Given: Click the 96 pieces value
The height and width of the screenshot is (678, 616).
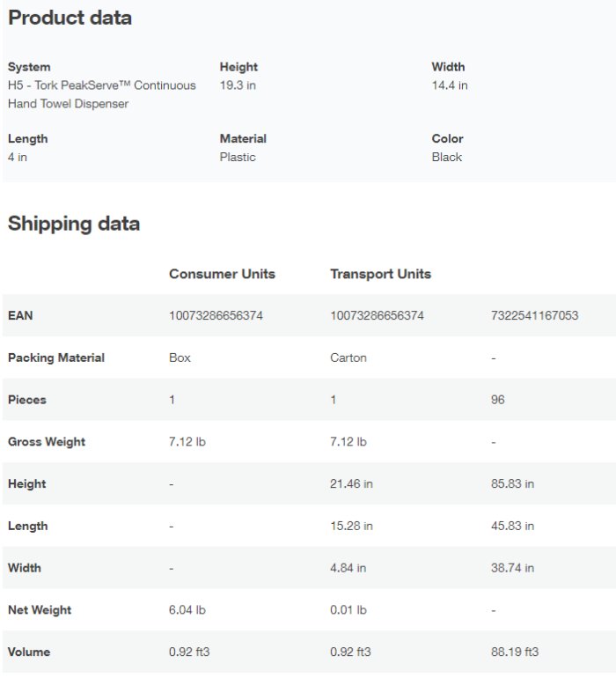Looking at the screenshot, I should click(498, 400).
